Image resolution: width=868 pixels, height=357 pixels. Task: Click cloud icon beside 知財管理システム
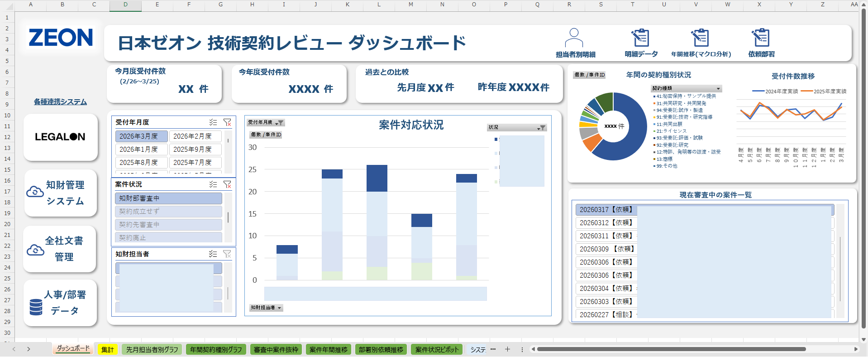[x=35, y=192]
